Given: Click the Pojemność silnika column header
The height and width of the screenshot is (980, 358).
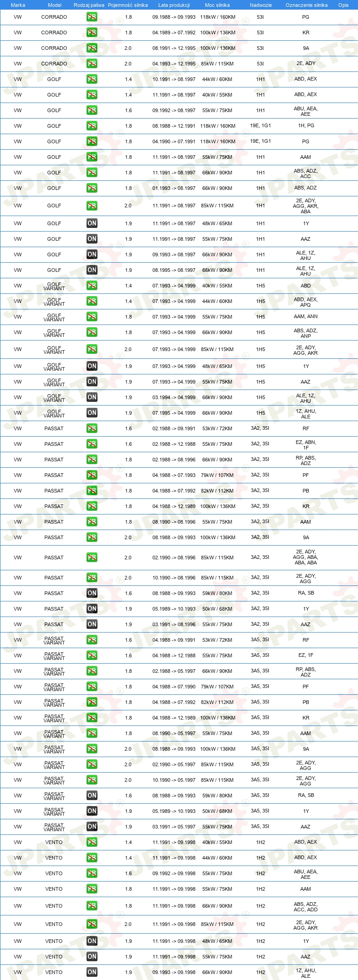Looking at the screenshot, I should click(x=128, y=5).
